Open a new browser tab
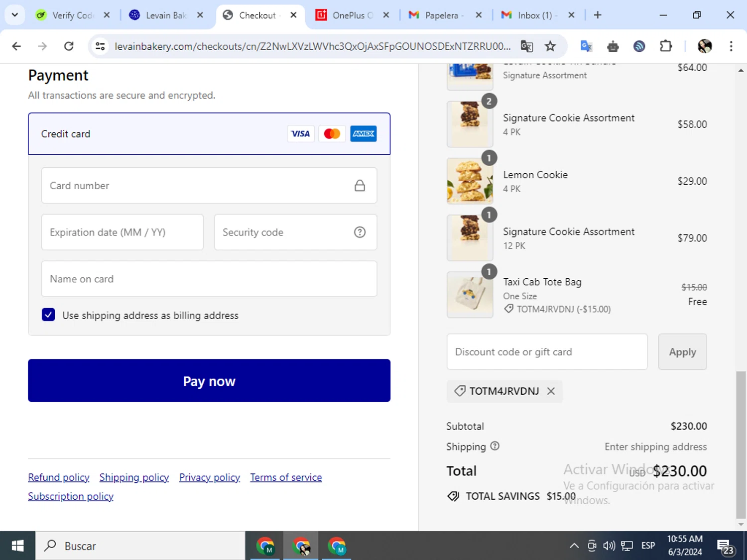The height and width of the screenshot is (560, 747). [x=598, y=15]
